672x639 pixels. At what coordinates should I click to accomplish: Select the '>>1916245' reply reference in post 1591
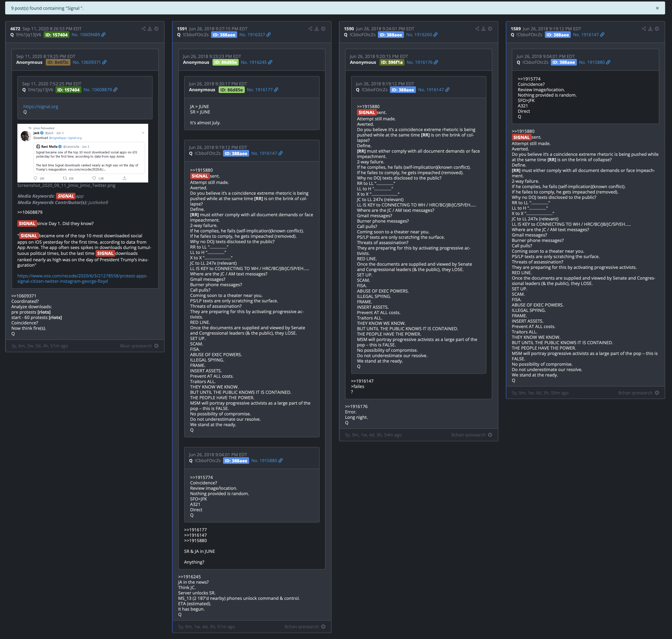pos(189,577)
